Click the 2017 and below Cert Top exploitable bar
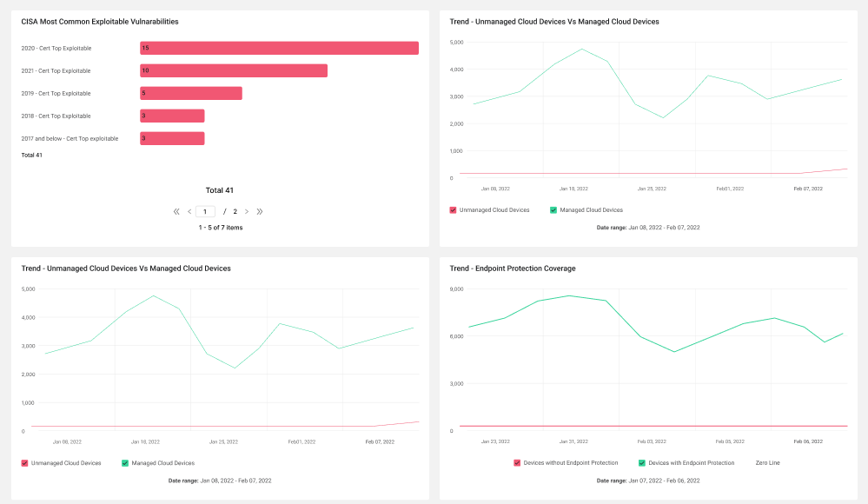The image size is (868, 504). (172, 138)
